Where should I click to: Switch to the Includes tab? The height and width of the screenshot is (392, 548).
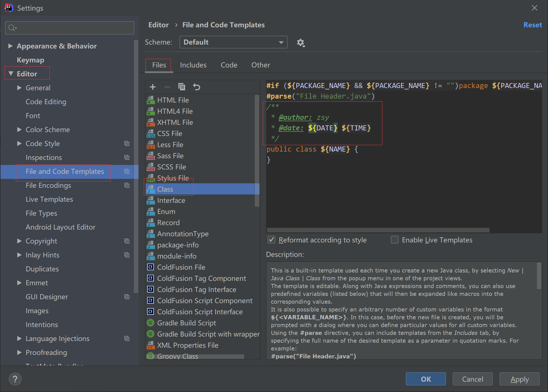(x=193, y=65)
